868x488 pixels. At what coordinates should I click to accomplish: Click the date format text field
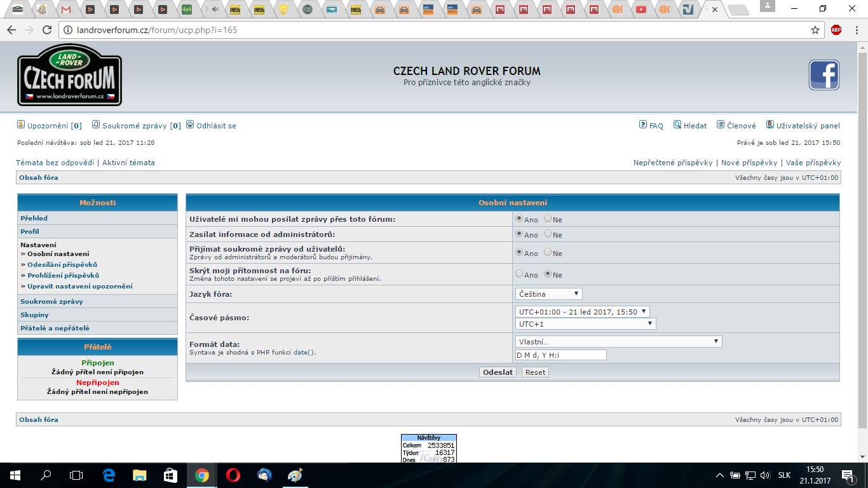pyautogui.click(x=560, y=355)
